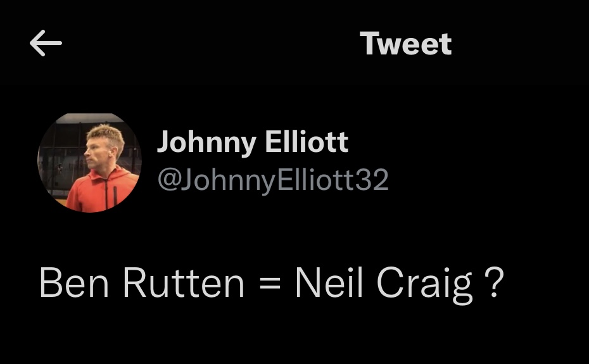Tap the red hoodie in avatar
The height and width of the screenshot is (364, 589).
coord(102,190)
